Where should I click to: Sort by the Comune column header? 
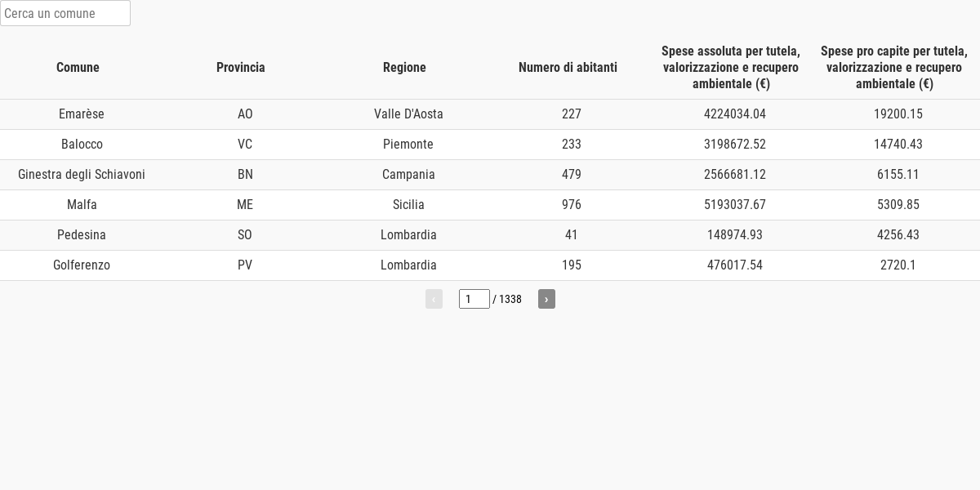coord(78,68)
